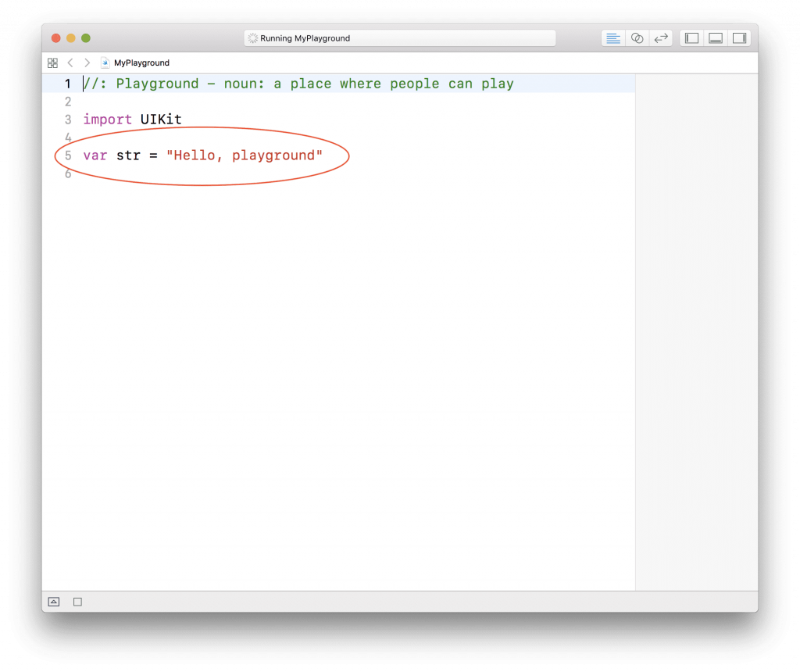Viewport: 800px width, 672px height.
Task: Open the related items grid menu
Action: click(52, 63)
